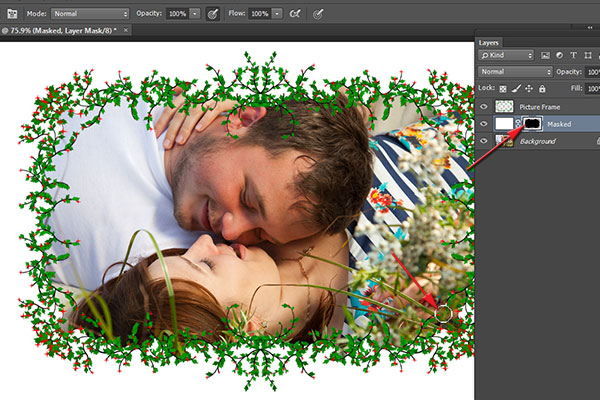Click the link icon between layer and mask
The width and height of the screenshot is (600, 400).
click(518, 124)
